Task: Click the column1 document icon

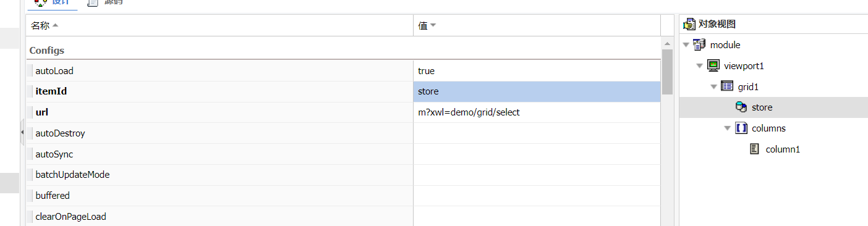Action: pyautogui.click(x=755, y=149)
